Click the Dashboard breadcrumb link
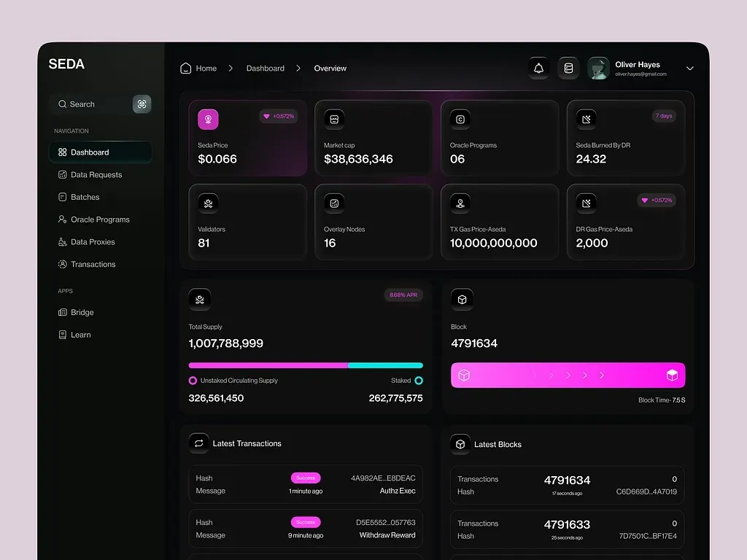 [x=266, y=68]
